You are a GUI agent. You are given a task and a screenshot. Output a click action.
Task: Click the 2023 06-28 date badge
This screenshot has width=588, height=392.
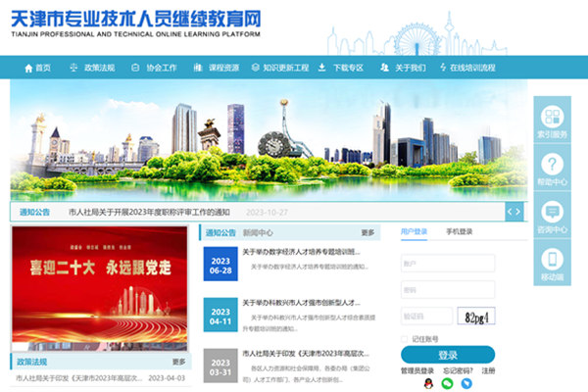[220, 264]
